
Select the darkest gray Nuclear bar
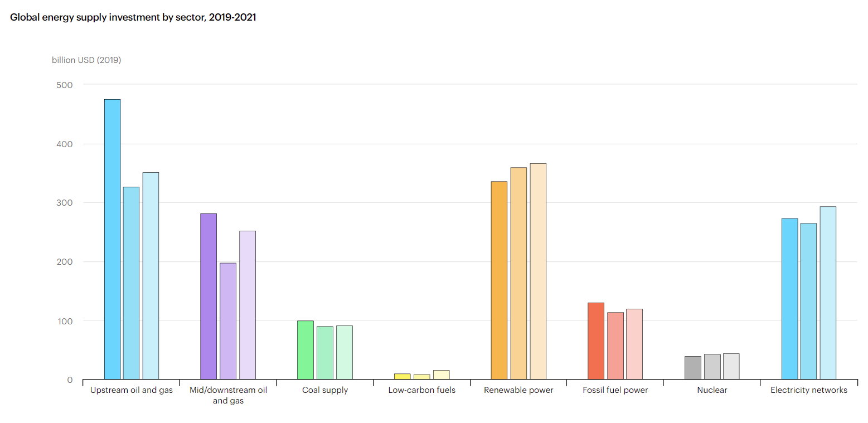[x=693, y=368]
